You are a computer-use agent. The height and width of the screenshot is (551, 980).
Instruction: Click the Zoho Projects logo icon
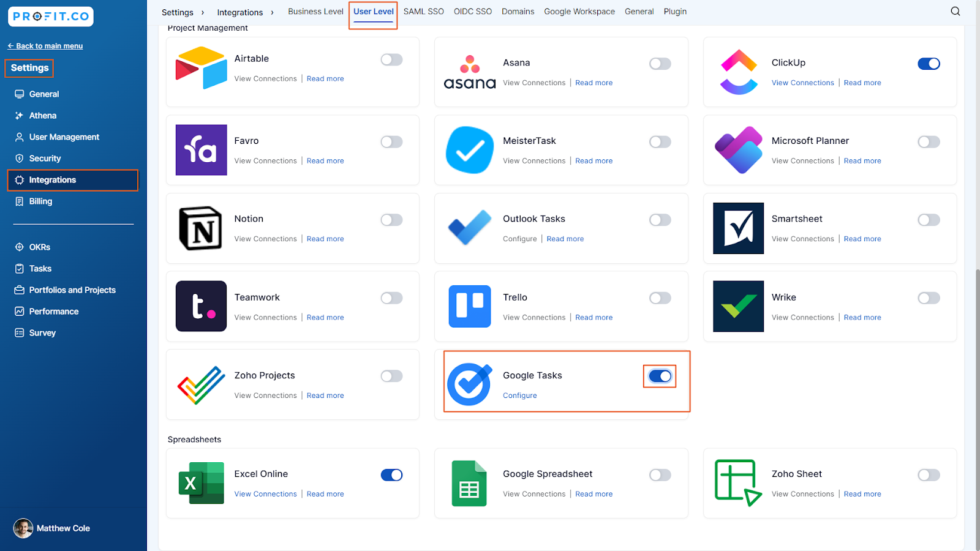click(x=201, y=385)
